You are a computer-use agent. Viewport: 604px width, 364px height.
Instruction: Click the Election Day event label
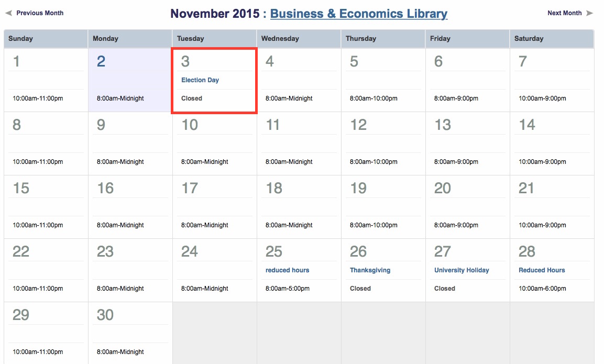click(200, 80)
